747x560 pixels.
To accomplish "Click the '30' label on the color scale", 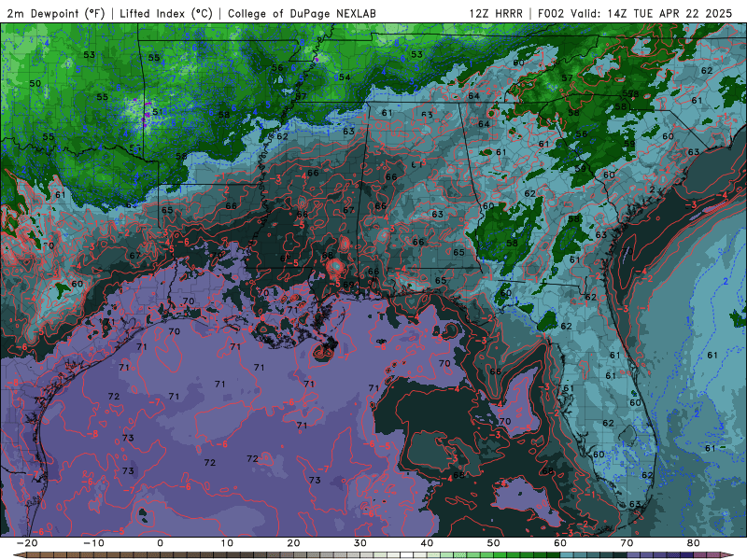I will (360, 543).
